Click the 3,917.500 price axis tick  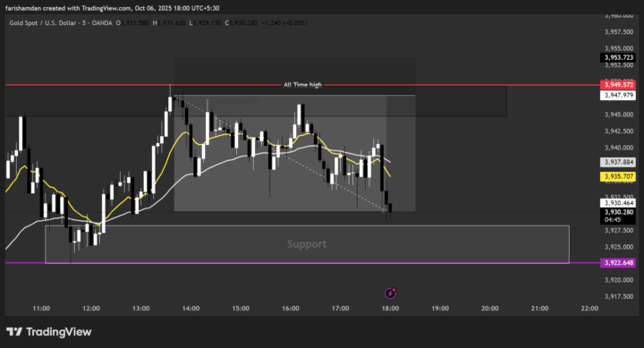tap(619, 296)
